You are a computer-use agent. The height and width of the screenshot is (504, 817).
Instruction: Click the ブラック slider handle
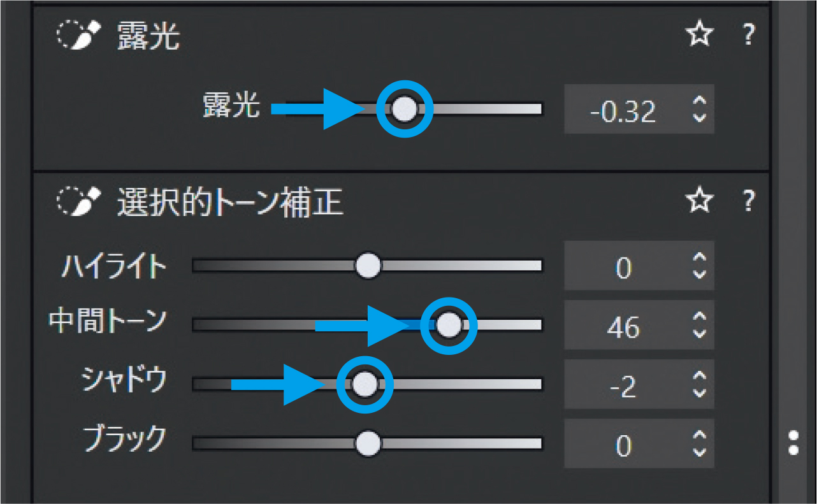point(368,443)
